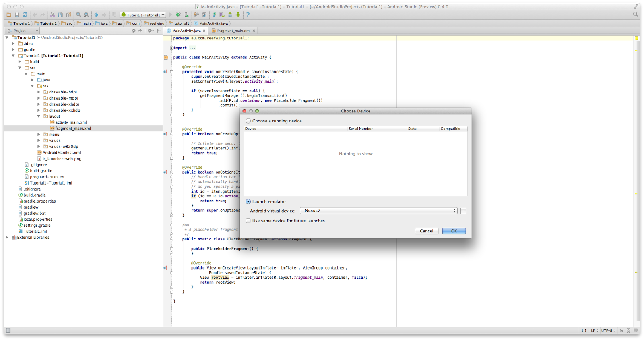
Task: Open Project panel gear settings
Action: [x=150, y=31]
